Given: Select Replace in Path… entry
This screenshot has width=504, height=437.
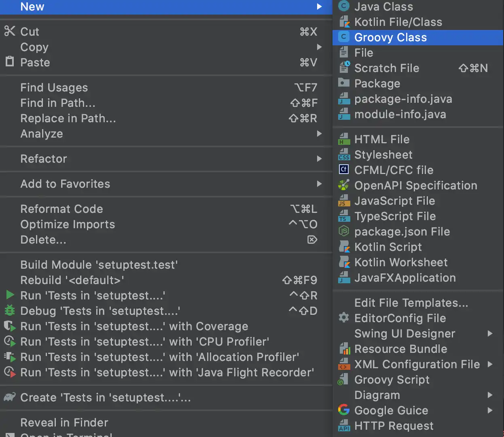Looking at the screenshot, I should tap(166, 118).
